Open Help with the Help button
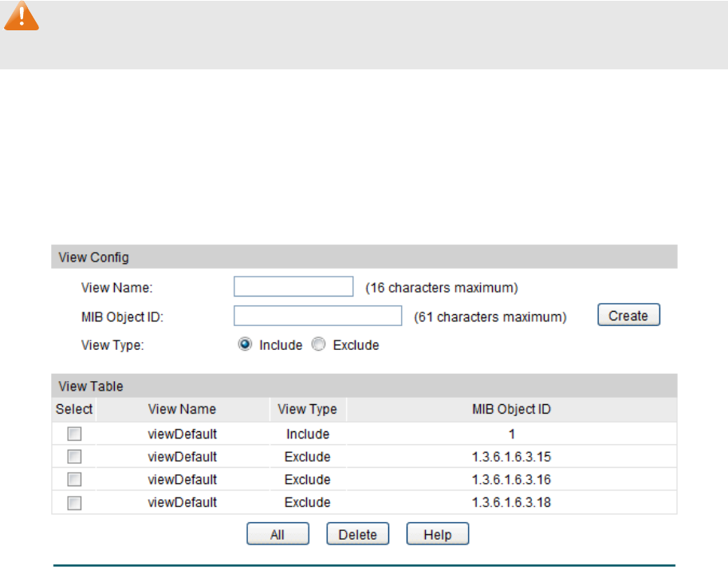The width and height of the screenshot is (728, 570). point(437,534)
